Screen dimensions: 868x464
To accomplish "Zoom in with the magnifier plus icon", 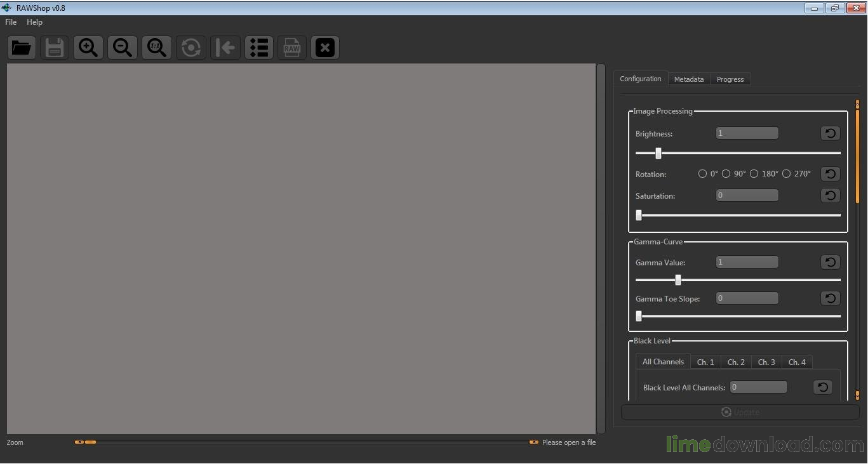I will tap(88, 48).
